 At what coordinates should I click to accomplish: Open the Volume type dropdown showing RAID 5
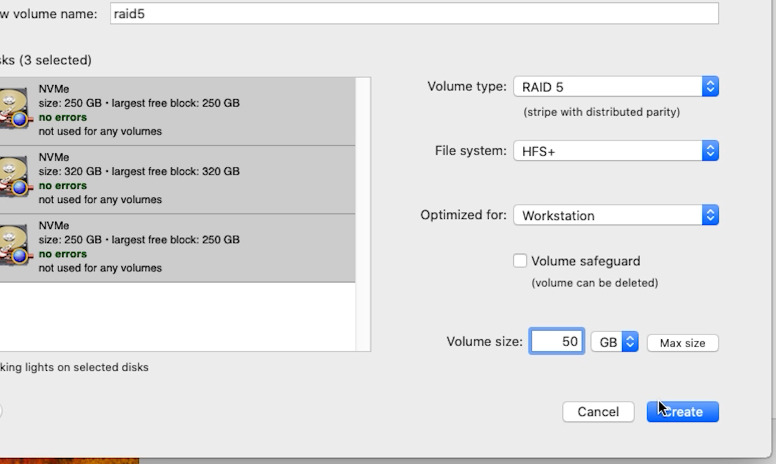click(616, 87)
